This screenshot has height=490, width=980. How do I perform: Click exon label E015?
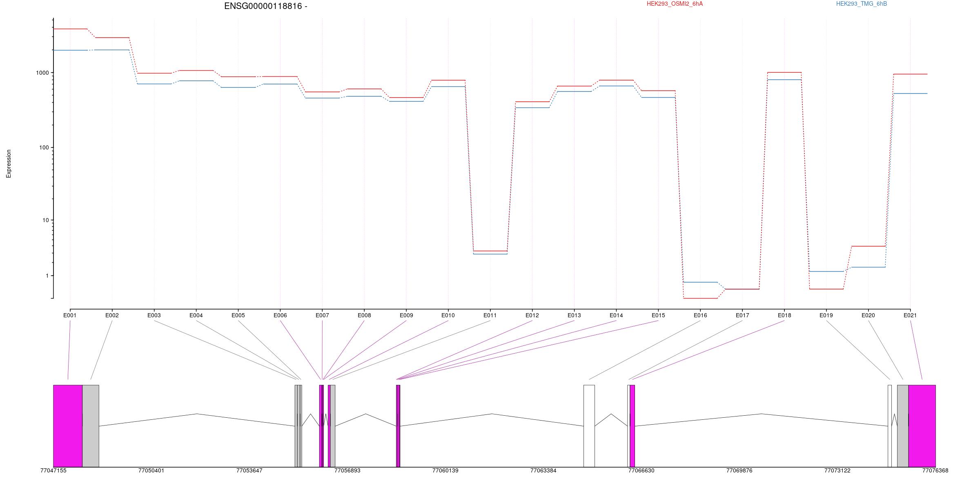658,315
